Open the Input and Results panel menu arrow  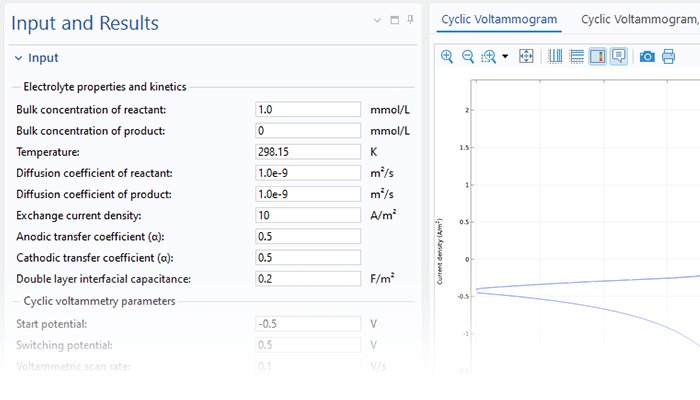(x=377, y=20)
